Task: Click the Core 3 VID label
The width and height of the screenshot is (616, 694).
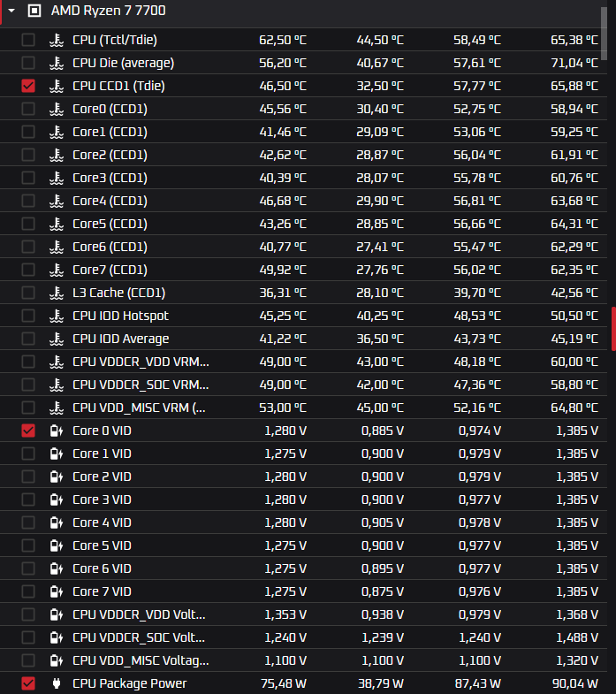Action: point(102,500)
